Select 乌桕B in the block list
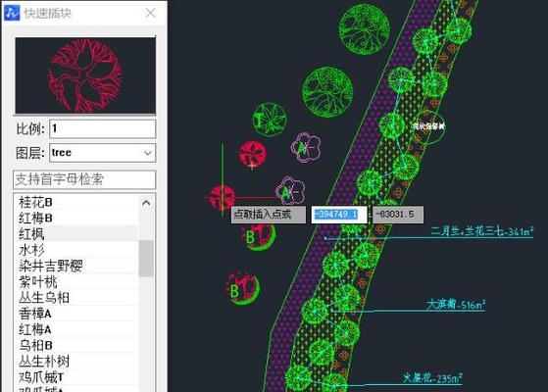This screenshot has height=392, width=548. [76, 346]
